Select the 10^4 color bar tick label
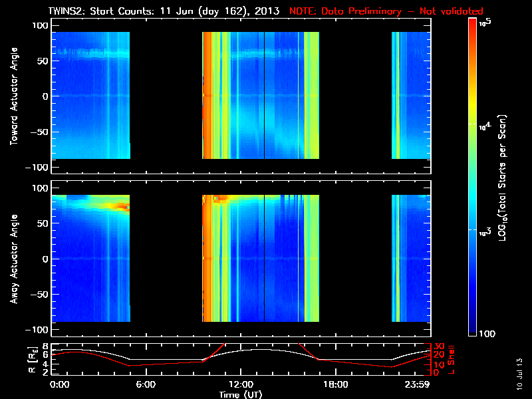The width and height of the screenshot is (532, 399). pos(484,124)
